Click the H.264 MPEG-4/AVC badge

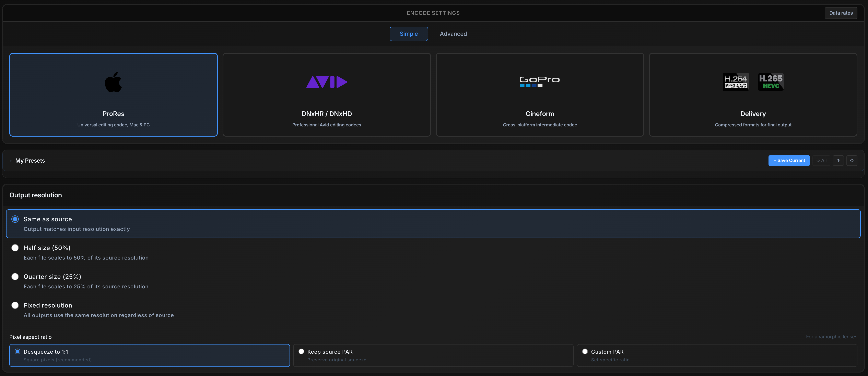(736, 82)
